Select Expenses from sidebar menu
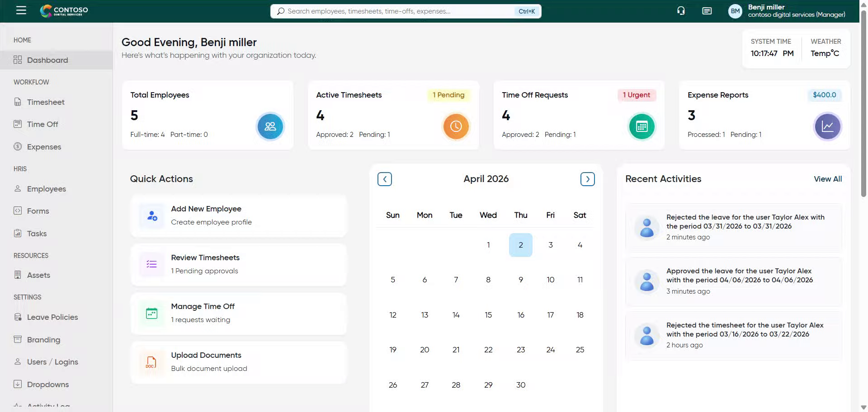Screen dimensions: 868x412 pos(44,147)
